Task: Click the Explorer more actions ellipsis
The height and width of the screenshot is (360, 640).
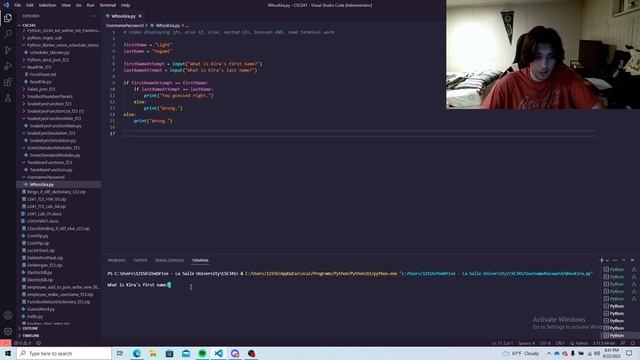Action: (x=93, y=16)
